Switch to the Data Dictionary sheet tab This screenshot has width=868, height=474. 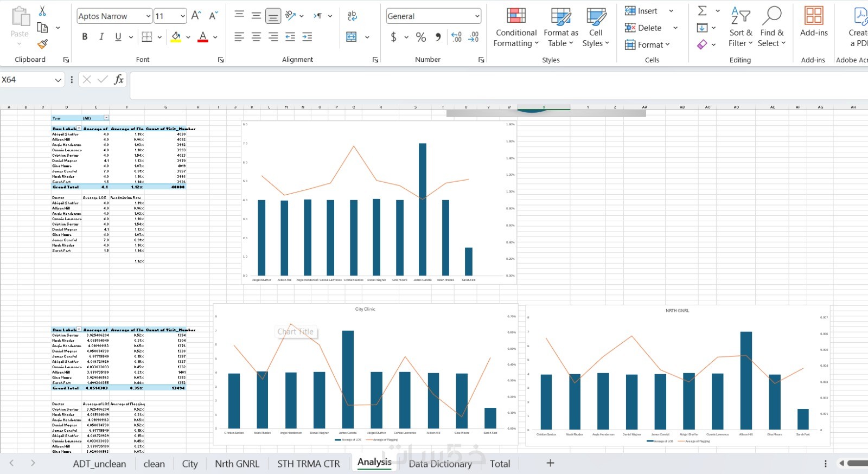click(x=440, y=464)
